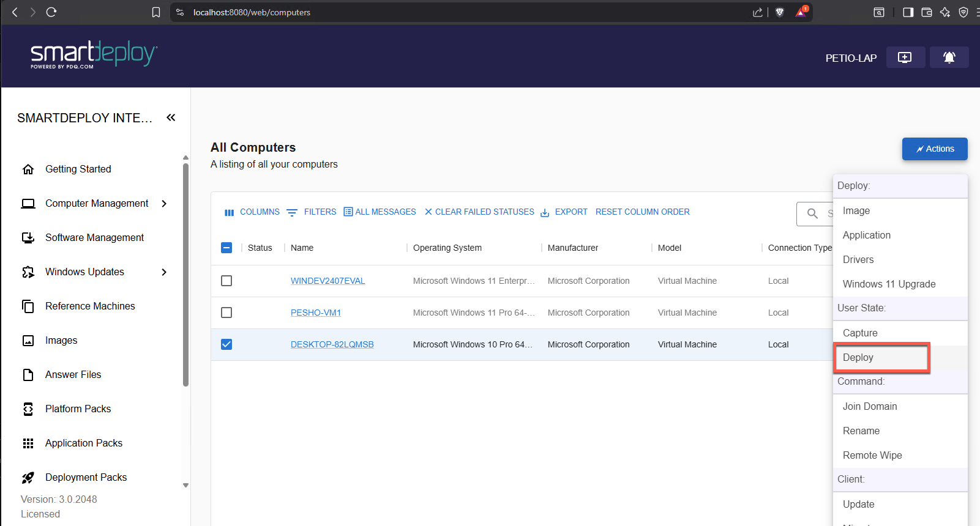The image size is (980, 526).
Task: Collapse sidebar with double-chevron icon
Action: [x=171, y=117]
